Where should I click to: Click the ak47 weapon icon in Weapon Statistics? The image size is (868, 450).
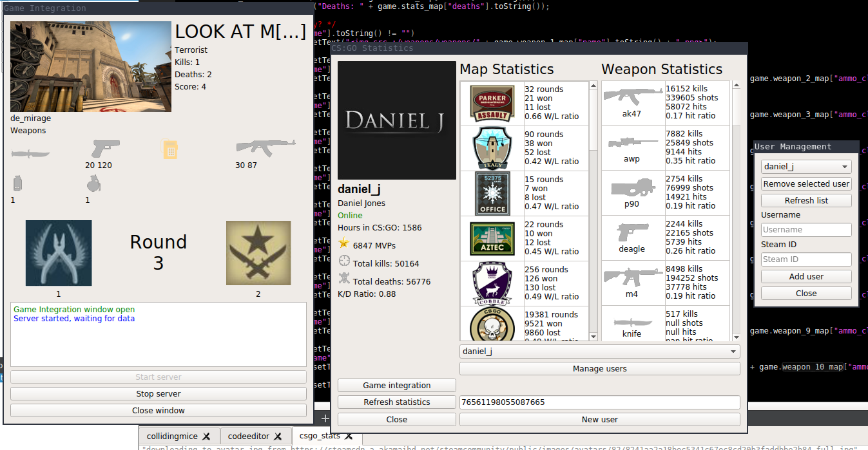tap(632, 95)
